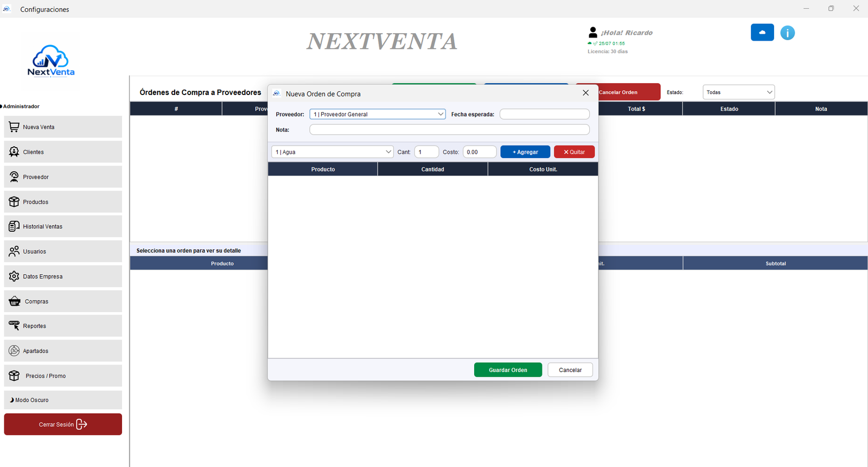The image size is (868, 467).
Task: Click the NextVenta cloud logo
Action: point(51,60)
